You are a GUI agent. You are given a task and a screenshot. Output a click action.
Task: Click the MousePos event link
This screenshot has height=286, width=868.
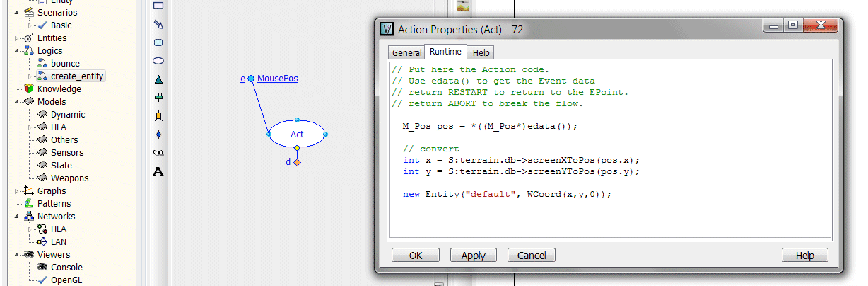pos(277,79)
